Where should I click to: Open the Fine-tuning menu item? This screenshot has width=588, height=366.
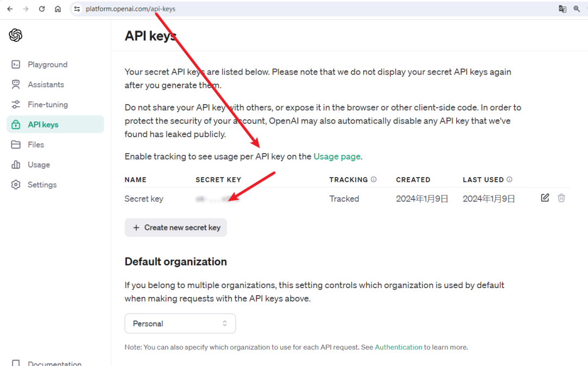point(56,105)
